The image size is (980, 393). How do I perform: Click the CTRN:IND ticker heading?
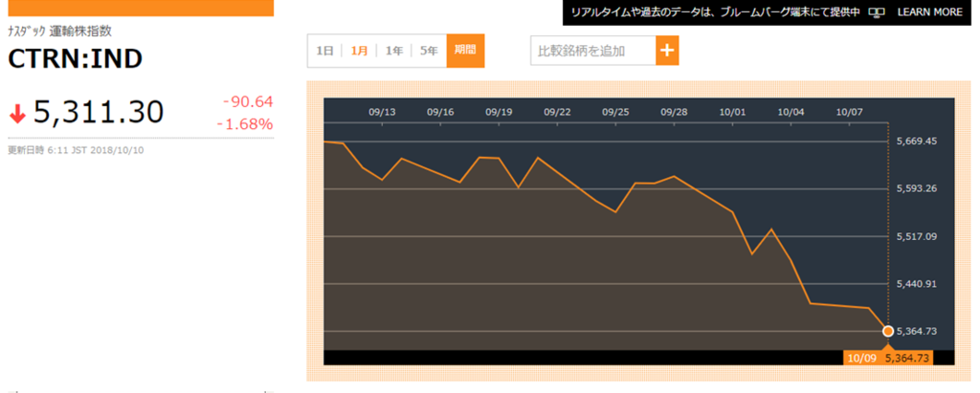pyautogui.click(x=75, y=58)
